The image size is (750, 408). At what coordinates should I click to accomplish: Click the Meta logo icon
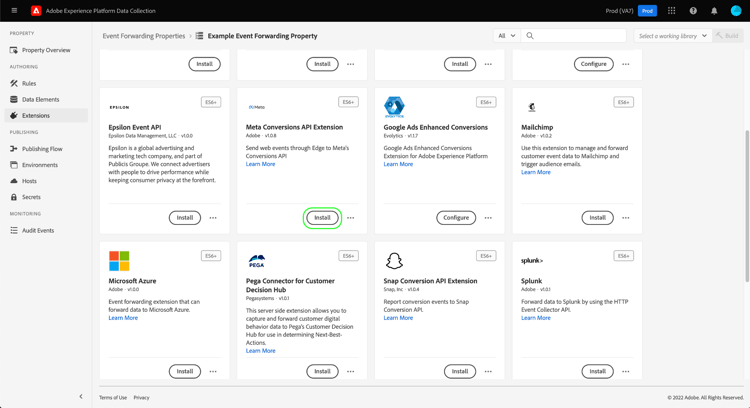coord(257,107)
